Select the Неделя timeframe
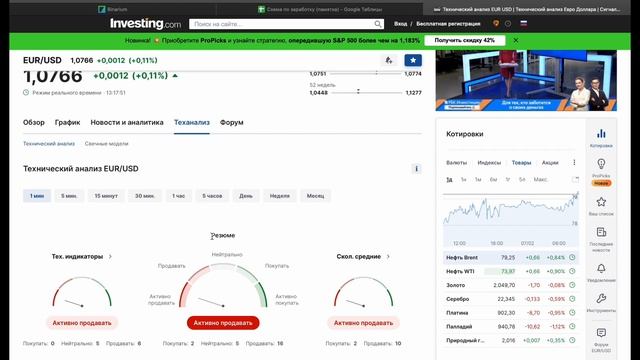 tap(280, 196)
